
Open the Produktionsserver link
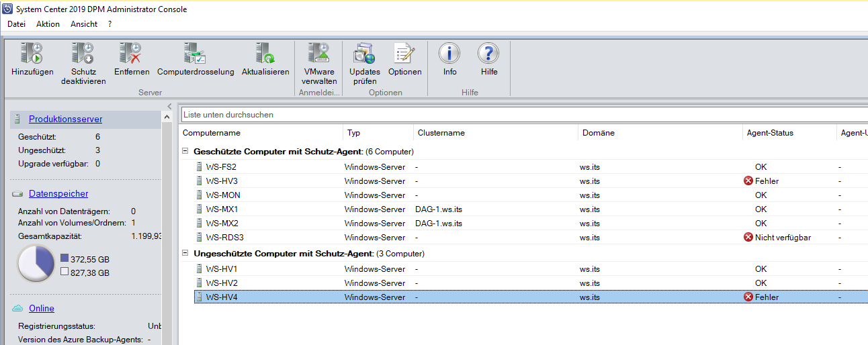coord(65,119)
